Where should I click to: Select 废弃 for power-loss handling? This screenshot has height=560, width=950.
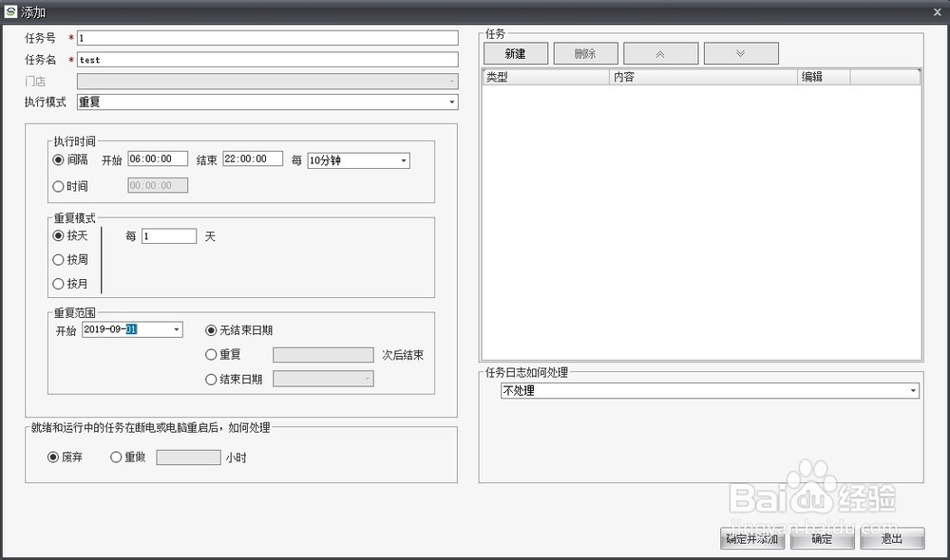52,457
